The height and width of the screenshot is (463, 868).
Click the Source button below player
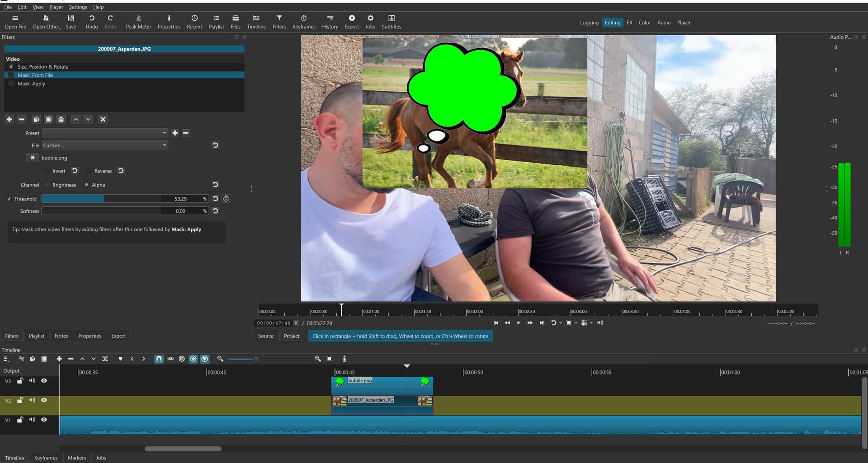265,336
